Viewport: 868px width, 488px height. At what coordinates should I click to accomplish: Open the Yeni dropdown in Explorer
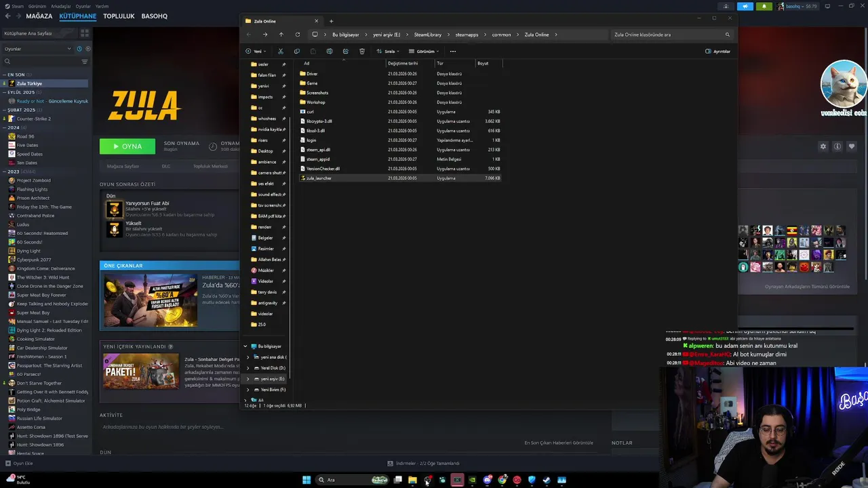tap(256, 51)
